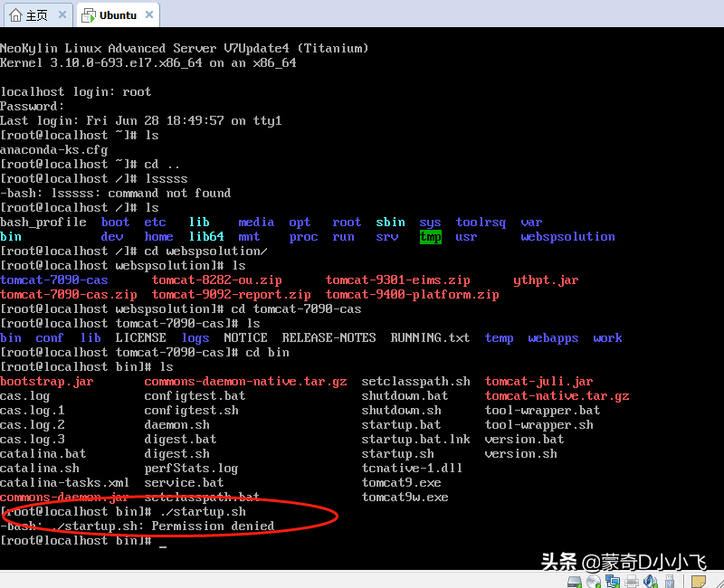
Task: Click the logs directory name
Action: coord(195,338)
